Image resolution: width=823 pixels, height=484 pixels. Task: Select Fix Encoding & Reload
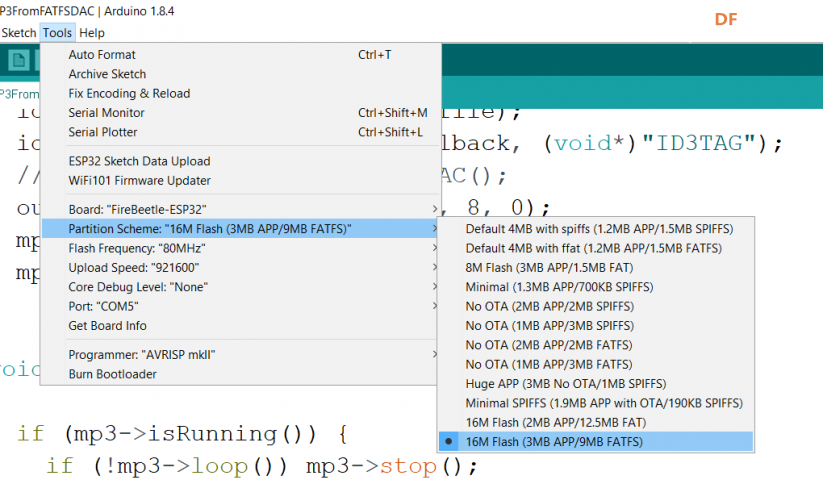tap(241, 93)
